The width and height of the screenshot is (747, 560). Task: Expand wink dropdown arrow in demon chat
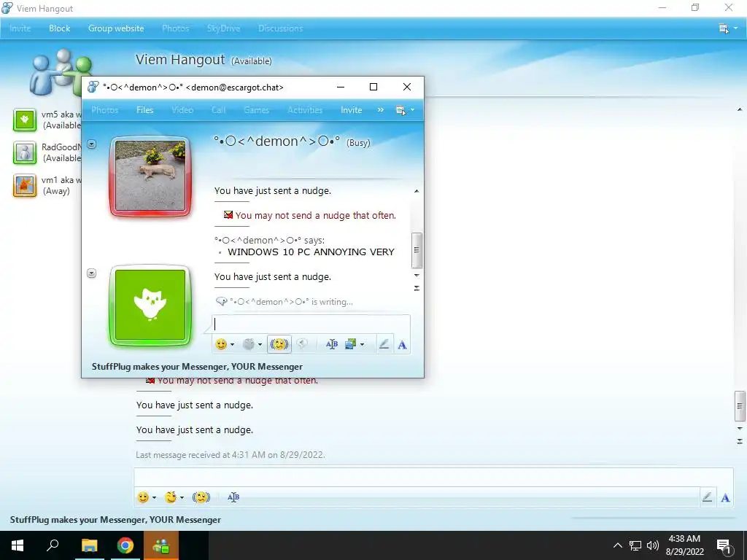tap(260, 344)
